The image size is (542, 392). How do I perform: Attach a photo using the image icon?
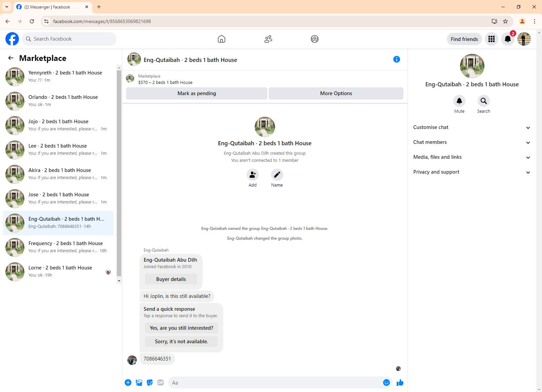click(139, 383)
